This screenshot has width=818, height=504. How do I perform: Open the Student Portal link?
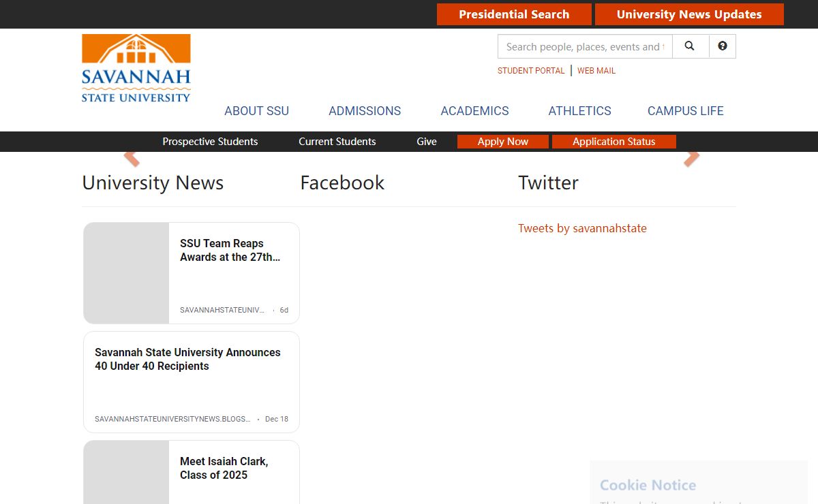coord(531,71)
